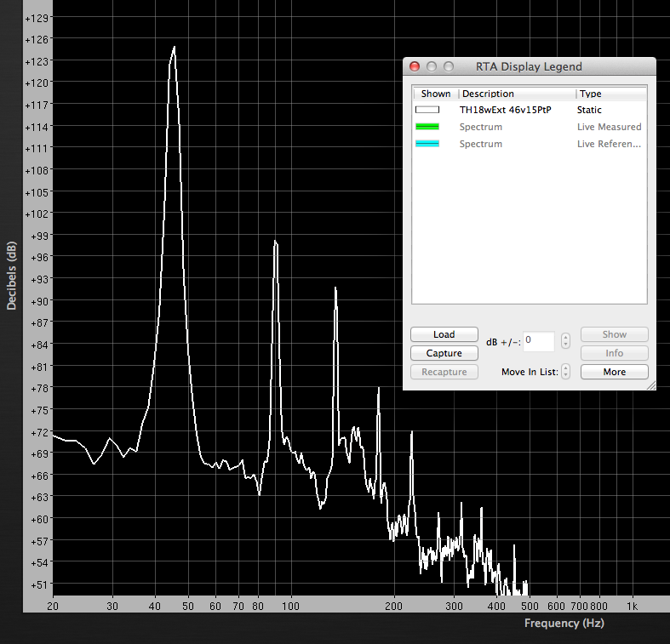Click the Show button
This screenshot has height=644, width=670.
(x=614, y=334)
